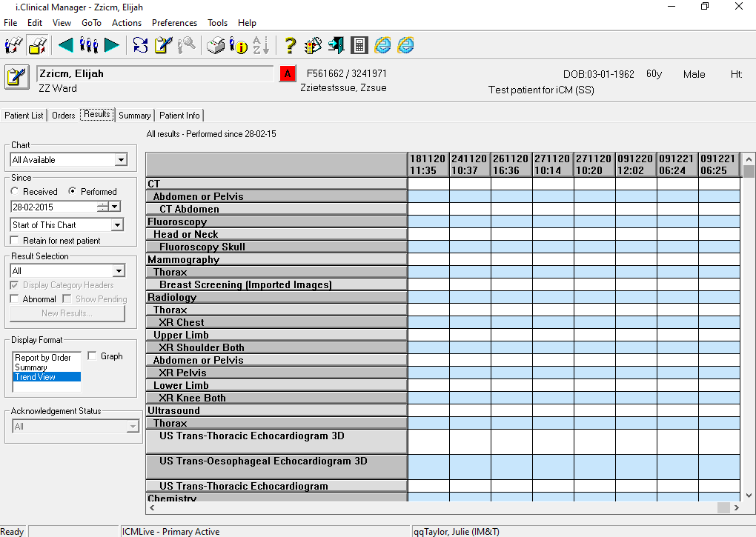The width and height of the screenshot is (756, 537).
Task: Open the 'Start of This Chart' dropdown
Action: (x=117, y=225)
